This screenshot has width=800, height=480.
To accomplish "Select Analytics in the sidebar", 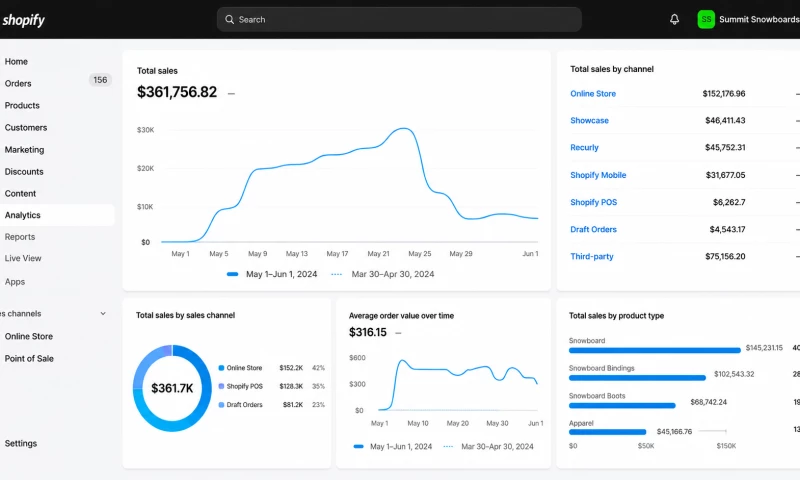I will pyautogui.click(x=57, y=215).
